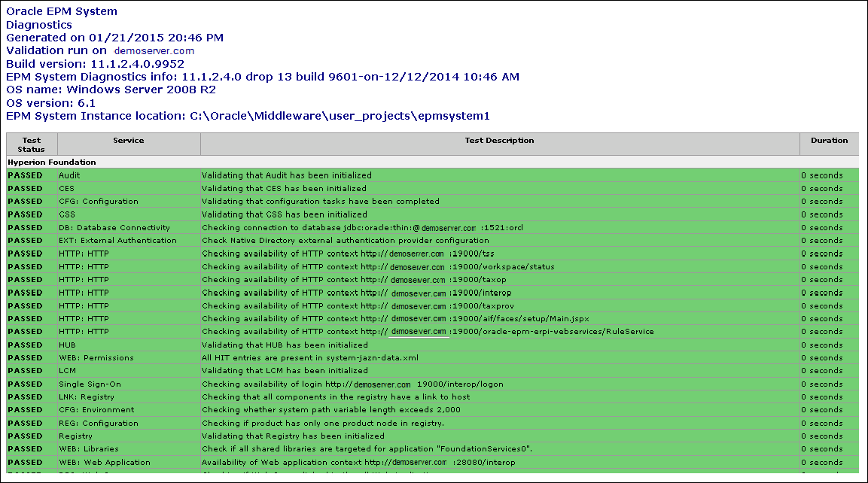Viewport: 868px width, 483px height.
Task: Click 'Validating that CSS has been initialized'
Action: tap(285, 214)
